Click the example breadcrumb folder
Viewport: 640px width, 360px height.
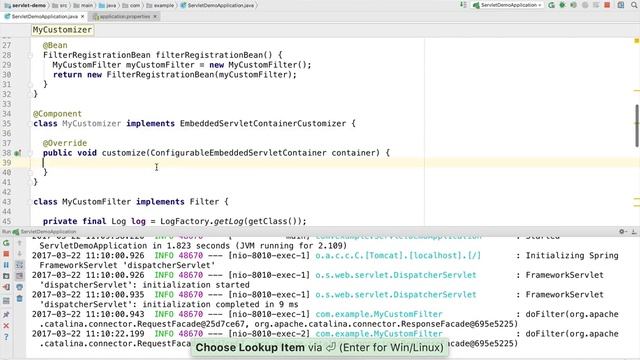click(x=160, y=5)
